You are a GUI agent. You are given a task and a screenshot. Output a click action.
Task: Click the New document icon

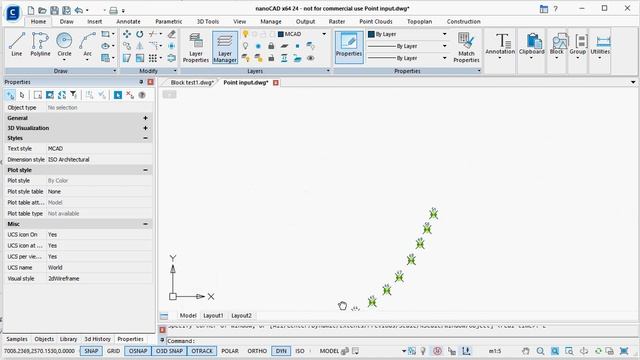click(31, 10)
